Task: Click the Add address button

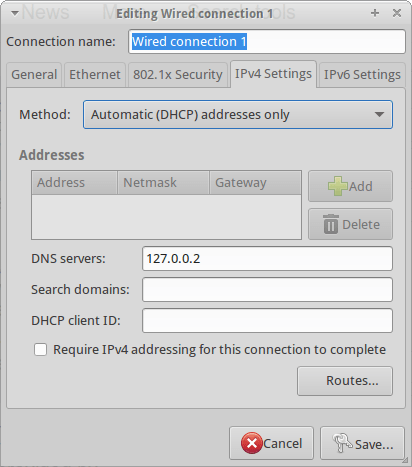Action: click(x=350, y=186)
